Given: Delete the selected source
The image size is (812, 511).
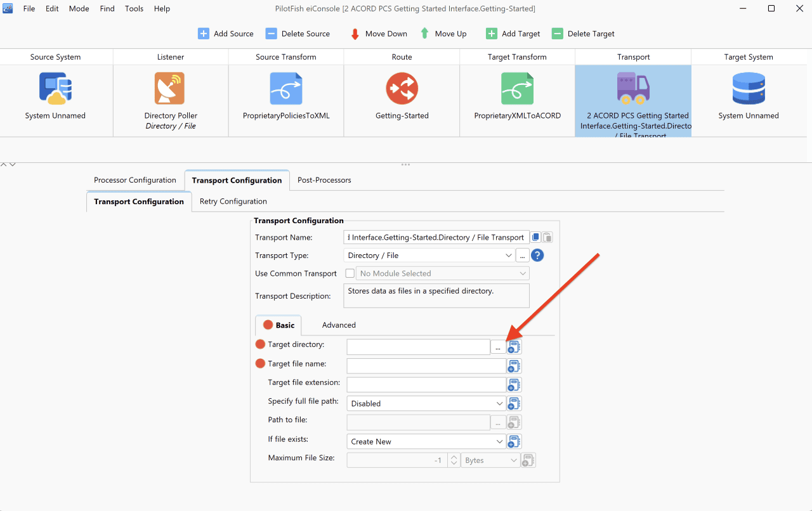Looking at the screenshot, I should [x=298, y=34].
